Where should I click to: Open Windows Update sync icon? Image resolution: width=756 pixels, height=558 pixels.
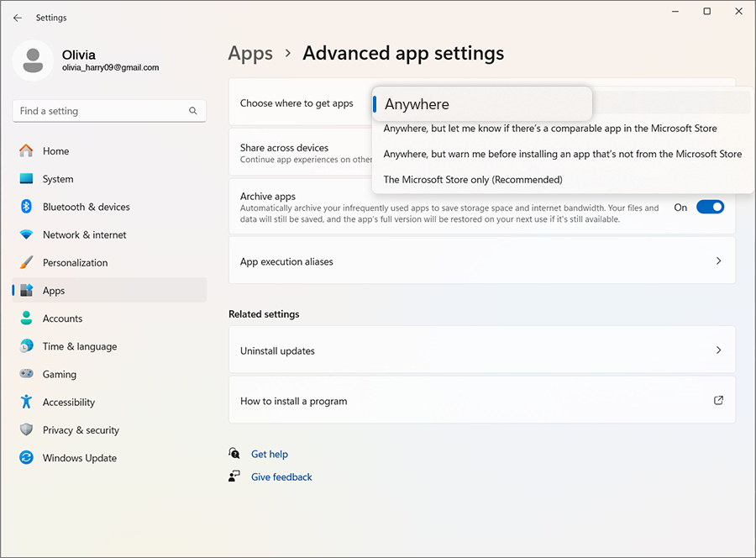point(26,458)
